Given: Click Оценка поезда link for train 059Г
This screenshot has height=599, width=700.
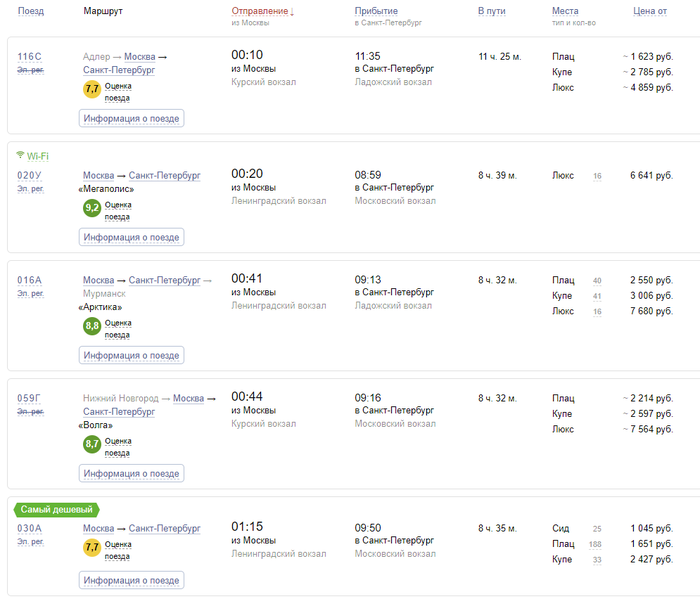Looking at the screenshot, I should pos(118,444).
